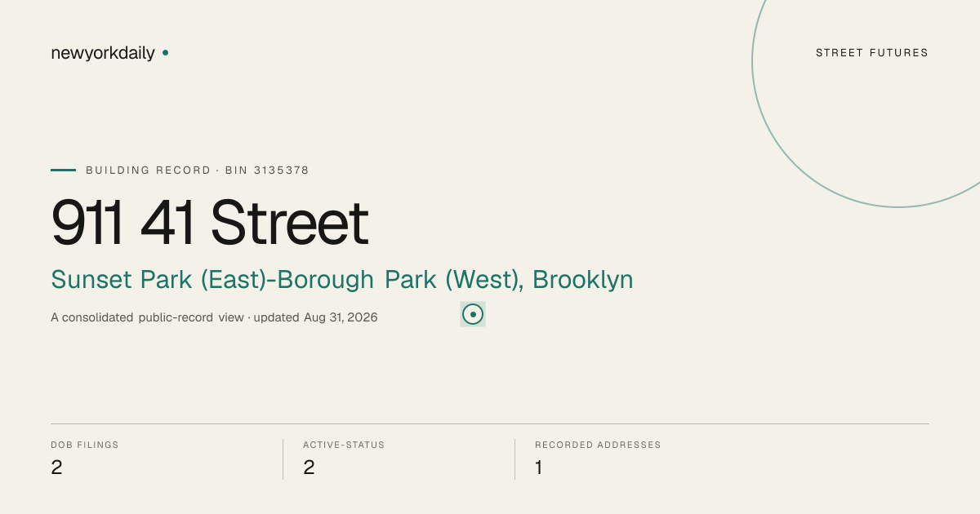Image resolution: width=980 pixels, height=514 pixels.
Task: Click Brooklyn in the neighborhood line
Action: click(x=582, y=280)
